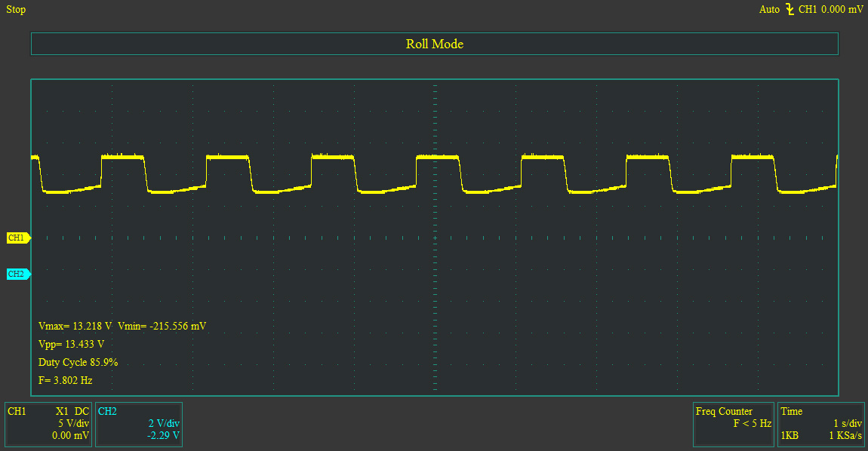Click the falling edge trigger icon
This screenshot has width=868, height=451.
coord(790,9)
